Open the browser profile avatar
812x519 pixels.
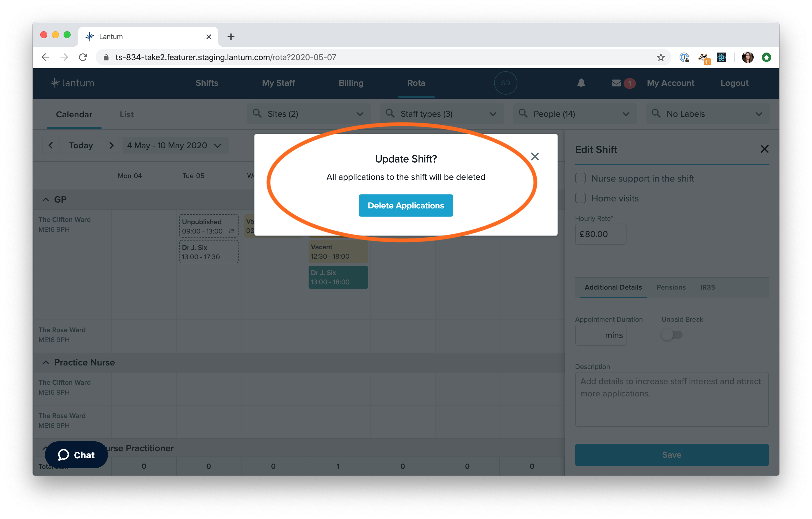tap(747, 57)
